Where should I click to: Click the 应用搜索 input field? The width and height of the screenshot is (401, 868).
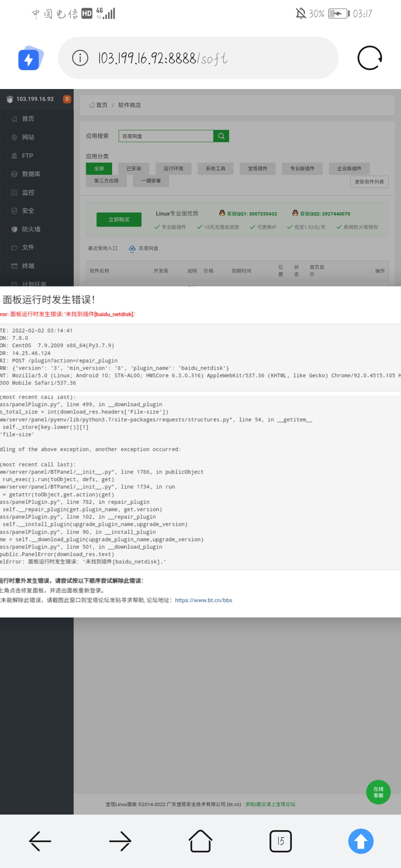166,136
